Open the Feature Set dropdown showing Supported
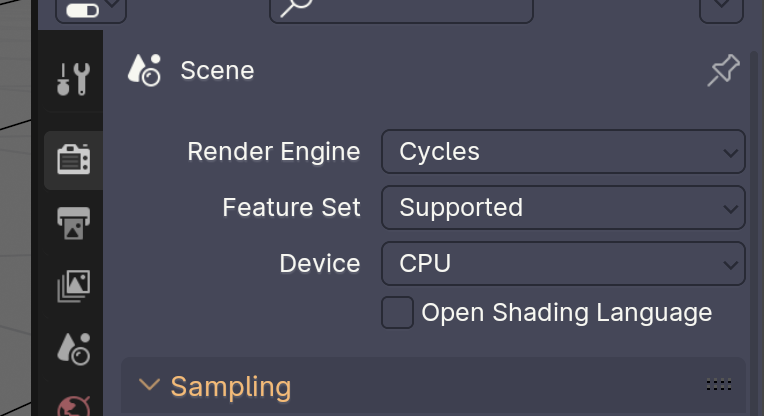Viewport: 764px width, 416px height. [563, 208]
